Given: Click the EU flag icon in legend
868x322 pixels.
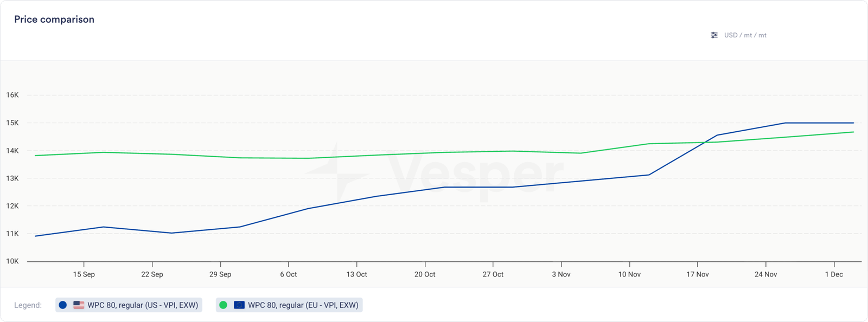Looking at the screenshot, I should point(239,305).
